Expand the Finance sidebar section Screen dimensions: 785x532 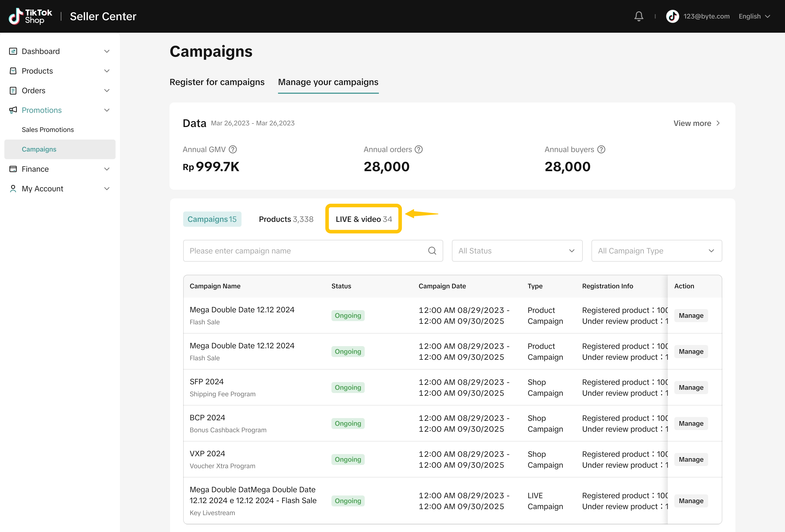click(x=107, y=169)
